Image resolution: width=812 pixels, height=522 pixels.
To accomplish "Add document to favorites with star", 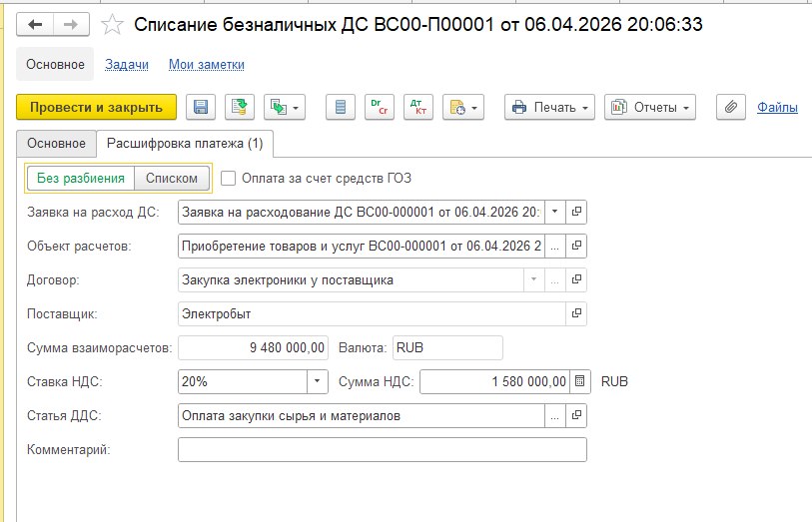I will coord(115,25).
